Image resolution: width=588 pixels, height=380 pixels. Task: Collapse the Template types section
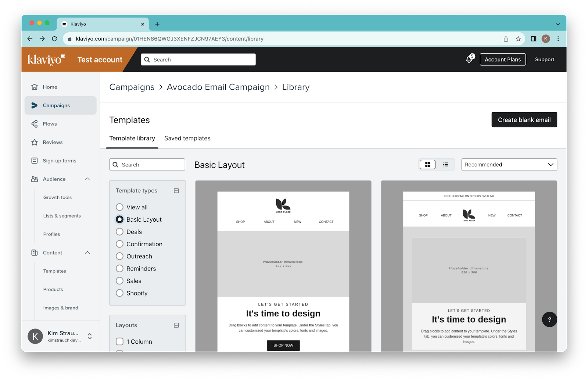pyautogui.click(x=176, y=190)
